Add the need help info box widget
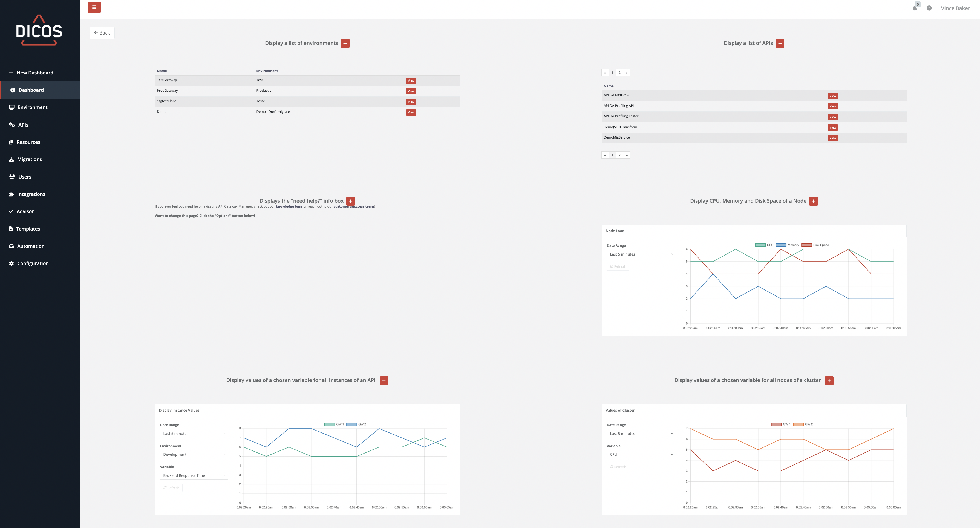Image resolution: width=980 pixels, height=528 pixels. (350, 201)
